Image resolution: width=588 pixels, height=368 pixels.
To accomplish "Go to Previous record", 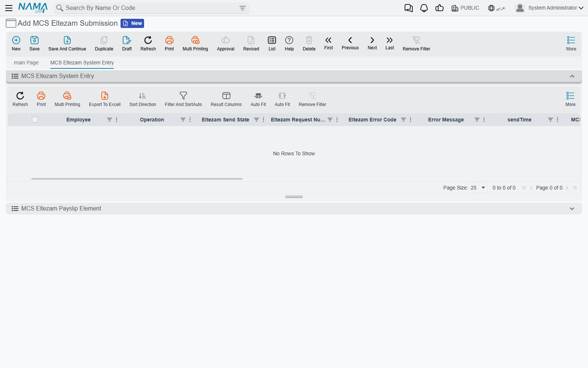I will coord(350,43).
